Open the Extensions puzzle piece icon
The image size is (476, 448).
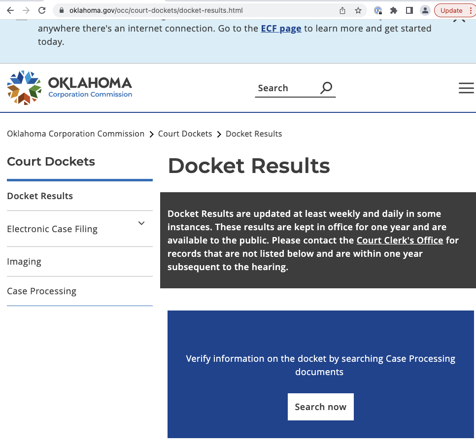coord(393,10)
